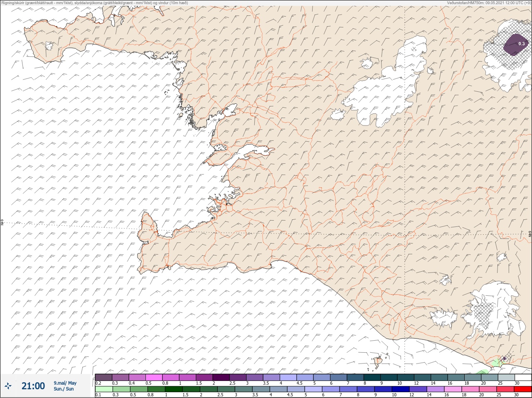Select lower-row bright red swatch labeled 30
The height and width of the screenshot is (398, 532).
click(523, 389)
